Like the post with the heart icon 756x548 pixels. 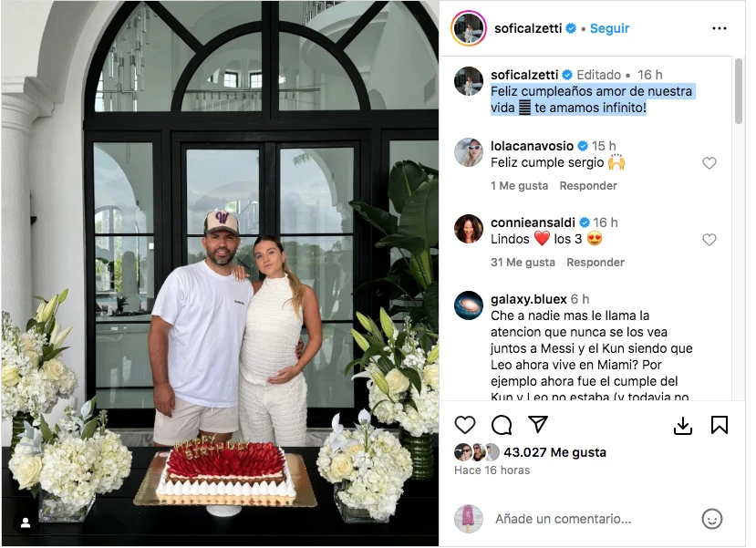tap(465, 425)
